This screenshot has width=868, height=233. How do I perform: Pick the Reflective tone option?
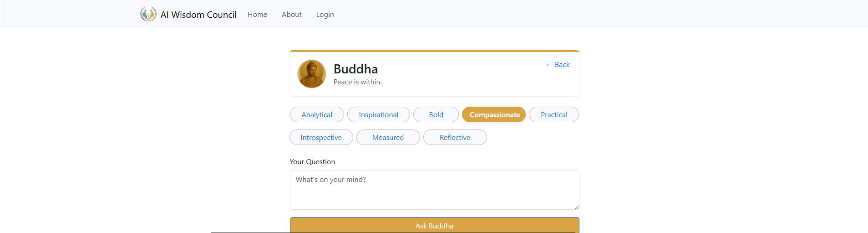[x=455, y=138]
